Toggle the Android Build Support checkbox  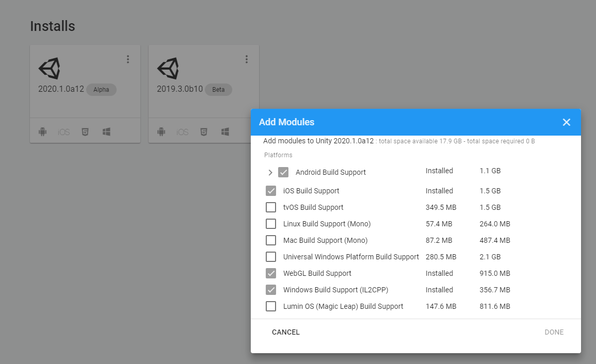pyautogui.click(x=283, y=172)
